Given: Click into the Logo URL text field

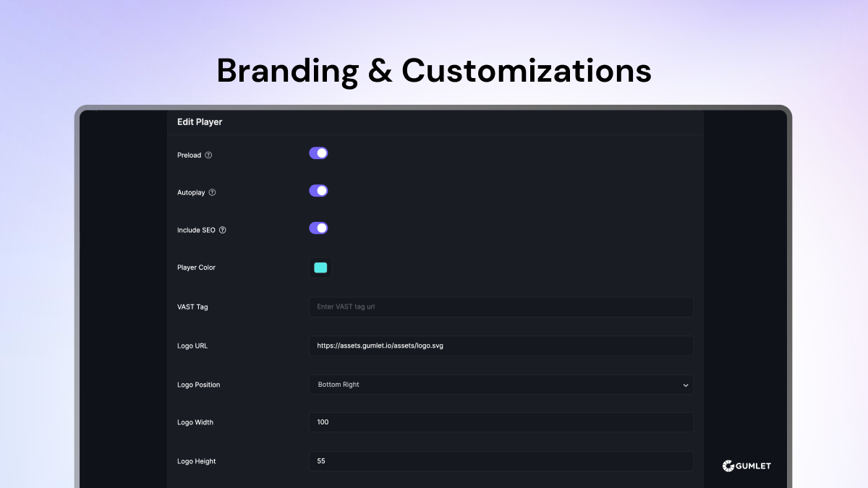Looking at the screenshot, I should tap(501, 346).
